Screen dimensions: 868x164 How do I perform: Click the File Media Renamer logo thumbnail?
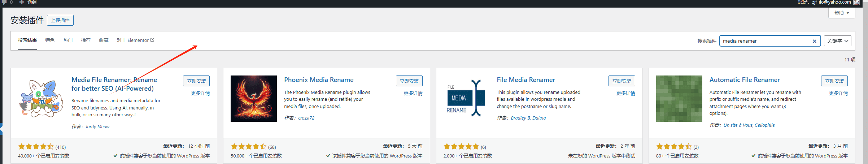[x=466, y=99]
